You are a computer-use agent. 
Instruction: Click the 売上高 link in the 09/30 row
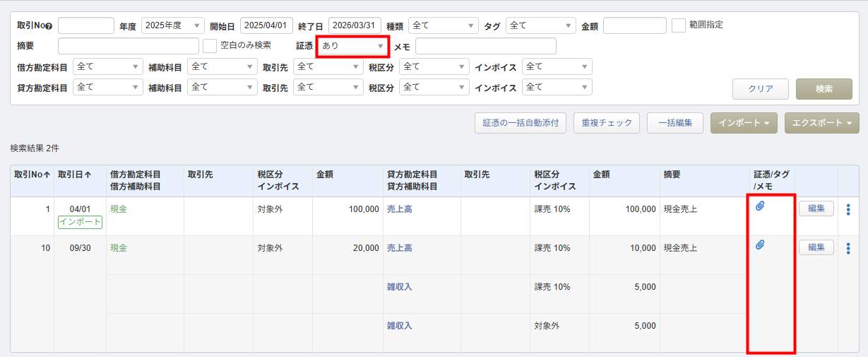pos(400,248)
